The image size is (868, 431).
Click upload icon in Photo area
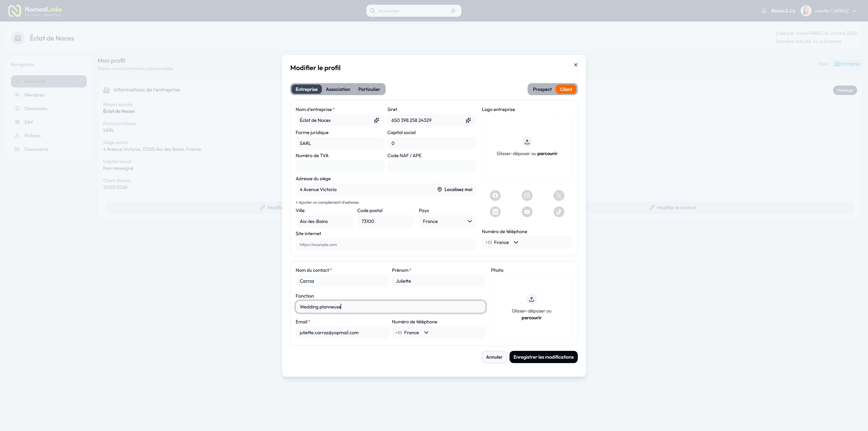pyautogui.click(x=531, y=299)
